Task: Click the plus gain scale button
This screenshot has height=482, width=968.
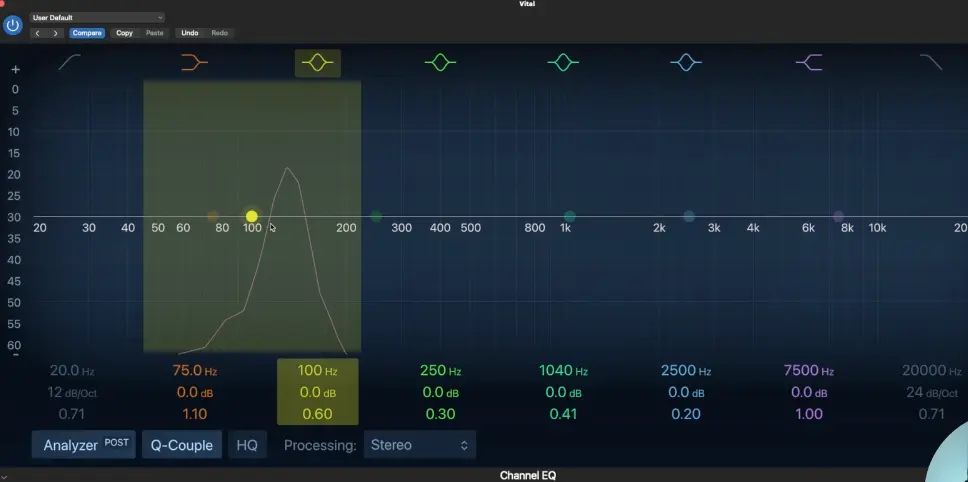Action: pos(15,70)
